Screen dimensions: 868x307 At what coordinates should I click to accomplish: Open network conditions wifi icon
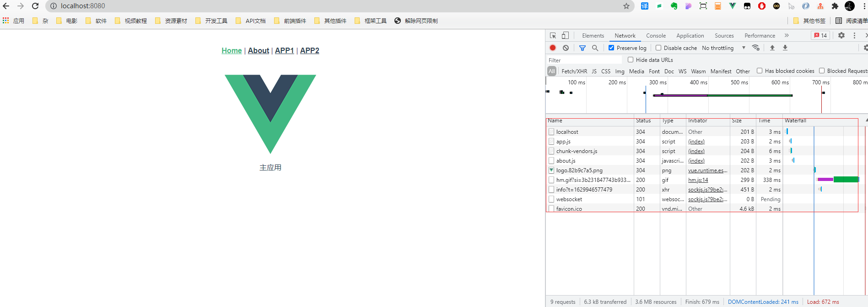tap(756, 48)
